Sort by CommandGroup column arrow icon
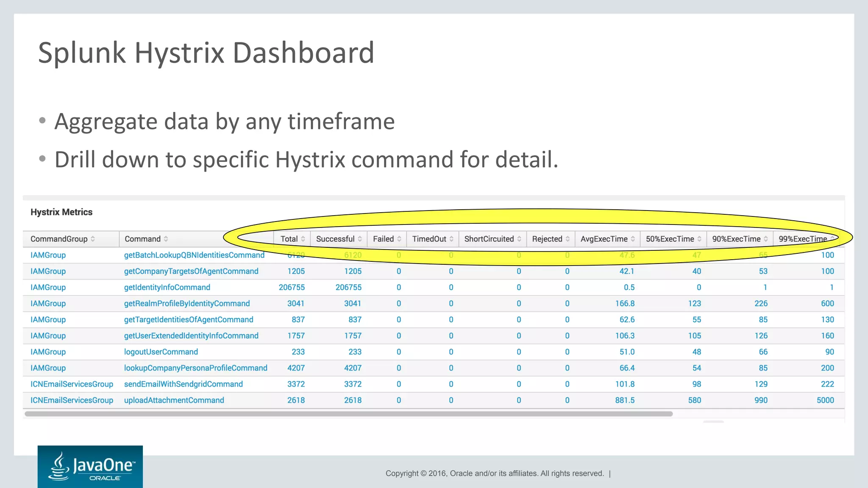 (x=92, y=239)
